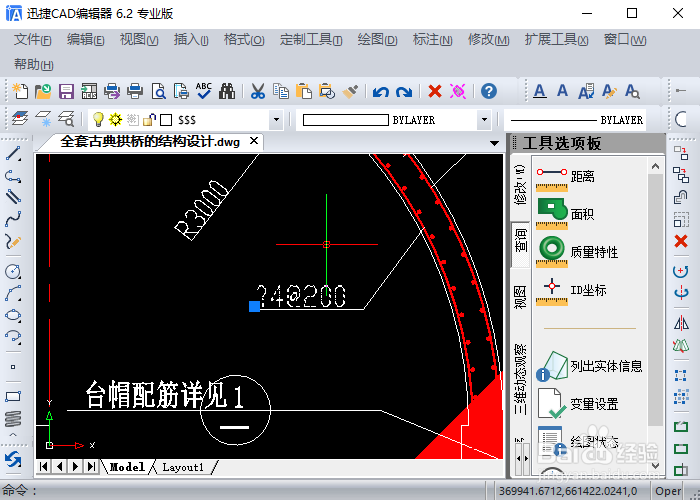Expand the BYLAYER color dropdown
The height and width of the screenshot is (500, 700).
(484, 120)
